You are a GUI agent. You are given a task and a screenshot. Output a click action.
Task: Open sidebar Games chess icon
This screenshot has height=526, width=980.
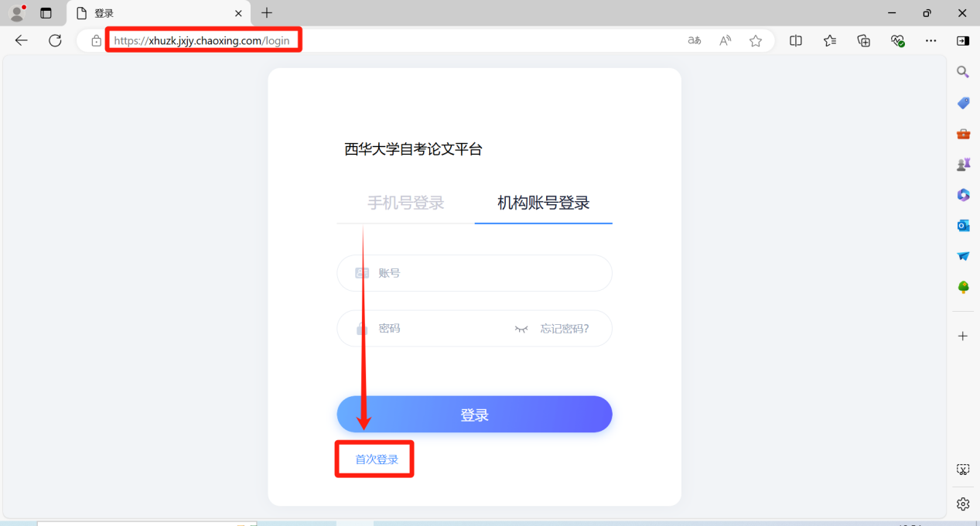point(963,164)
